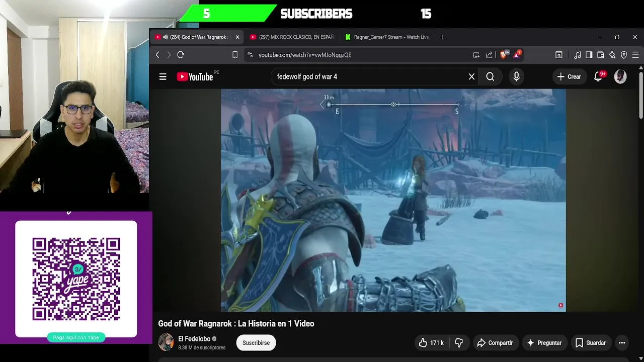Open Brave VPN shield icon
The height and width of the screenshot is (362, 644).
(x=624, y=55)
